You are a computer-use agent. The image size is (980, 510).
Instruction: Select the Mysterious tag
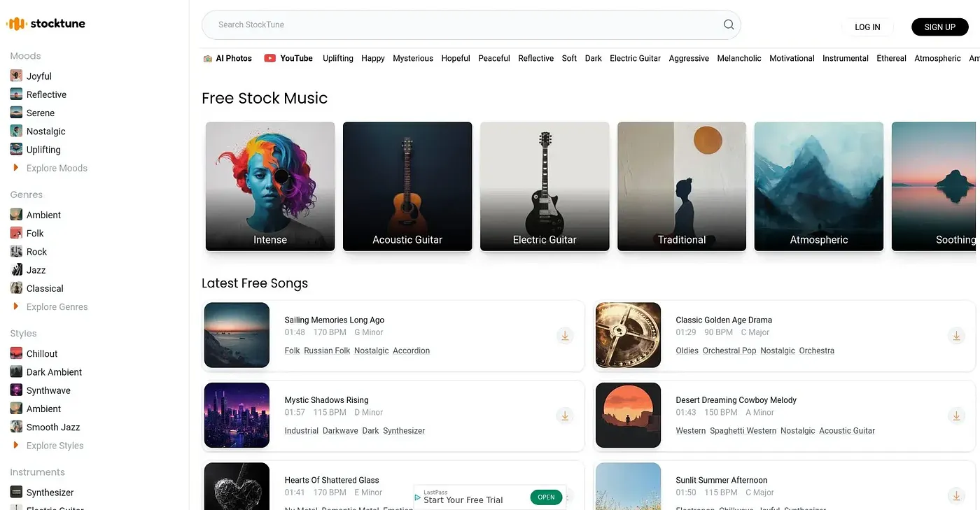(413, 58)
